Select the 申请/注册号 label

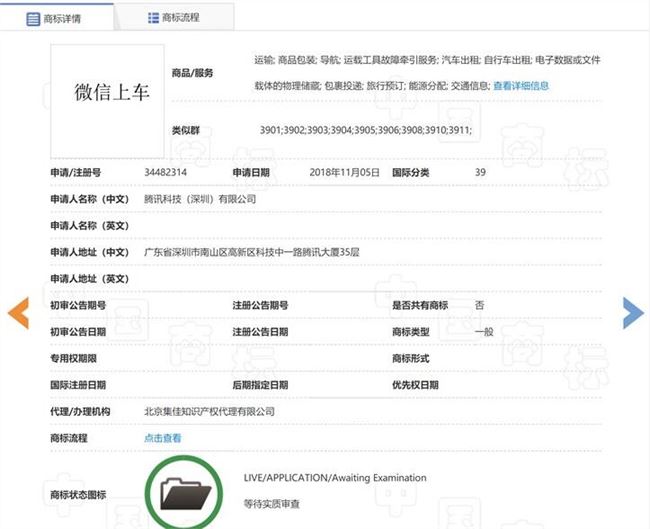76,172
